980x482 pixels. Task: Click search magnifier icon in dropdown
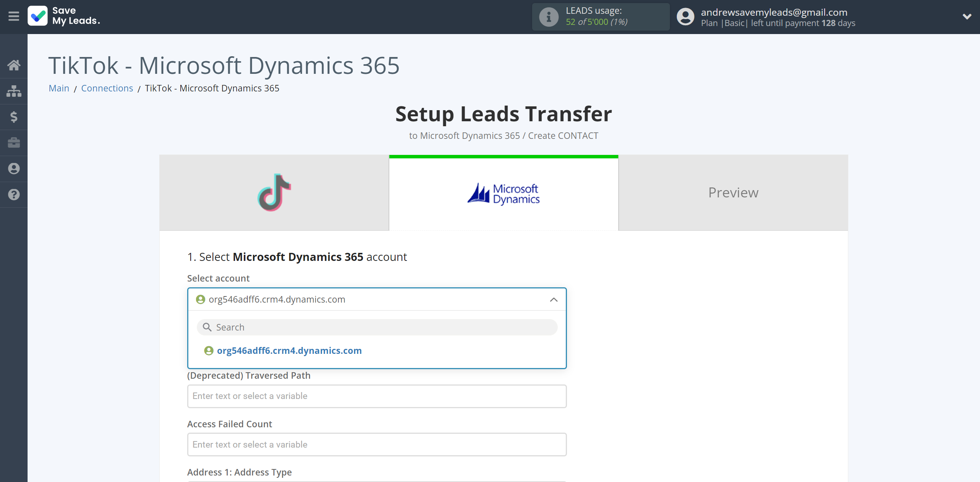point(207,327)
